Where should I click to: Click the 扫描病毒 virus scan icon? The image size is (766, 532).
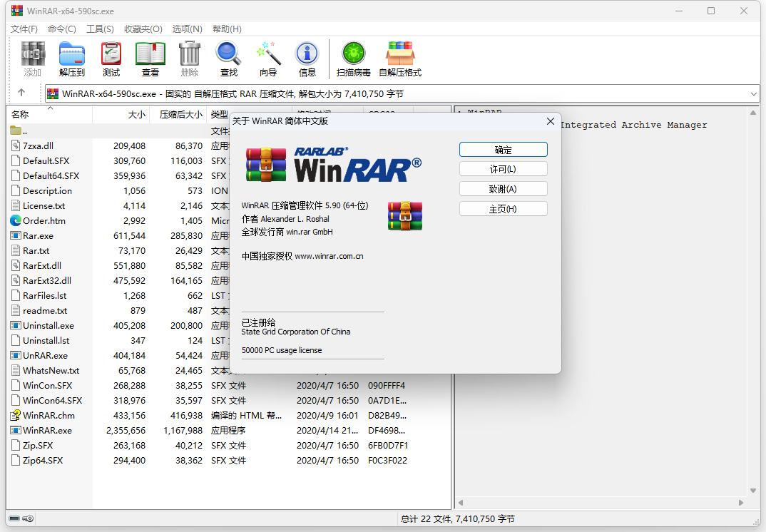(x=354, y=53)
